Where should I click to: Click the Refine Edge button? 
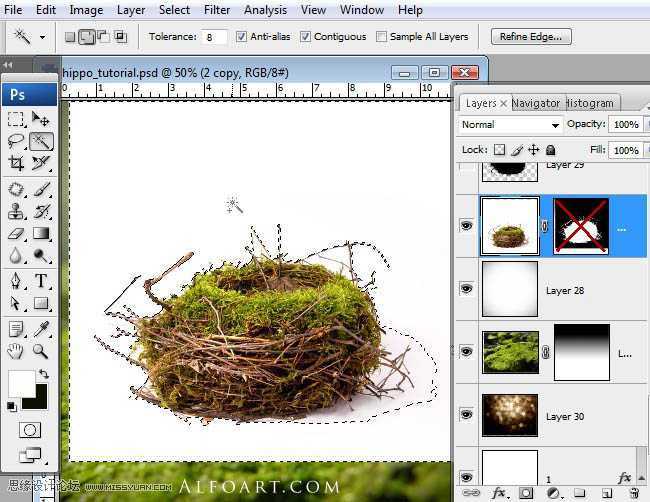[x=531, y=36]
